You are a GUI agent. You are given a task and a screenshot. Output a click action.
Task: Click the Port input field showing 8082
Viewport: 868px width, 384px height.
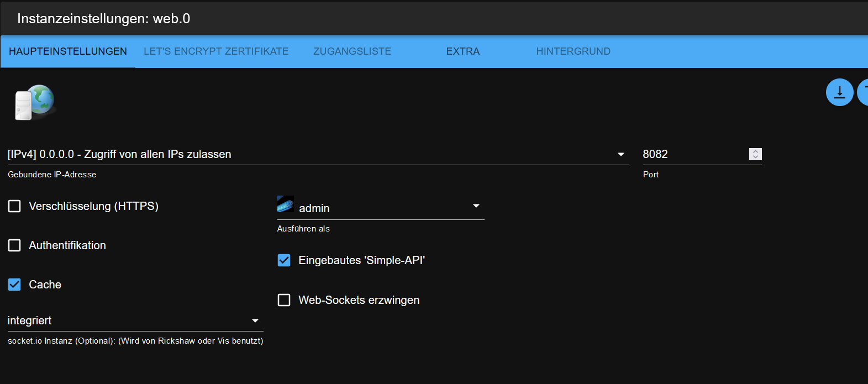click(693, 154)
